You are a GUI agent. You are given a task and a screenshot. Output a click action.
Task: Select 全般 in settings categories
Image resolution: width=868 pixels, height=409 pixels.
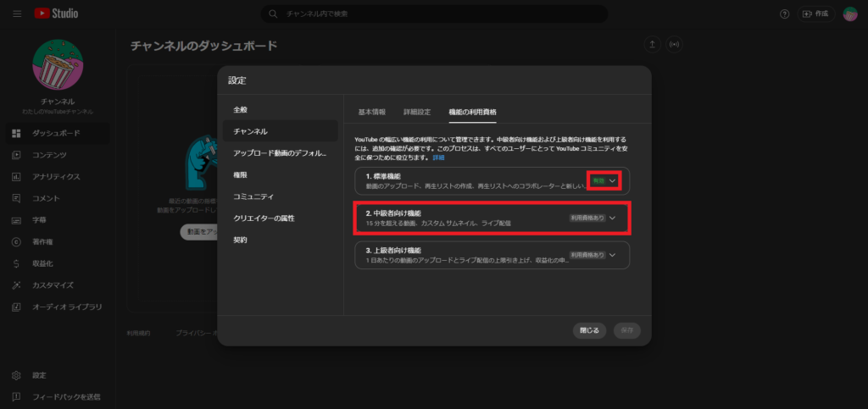tap(241, 110)
